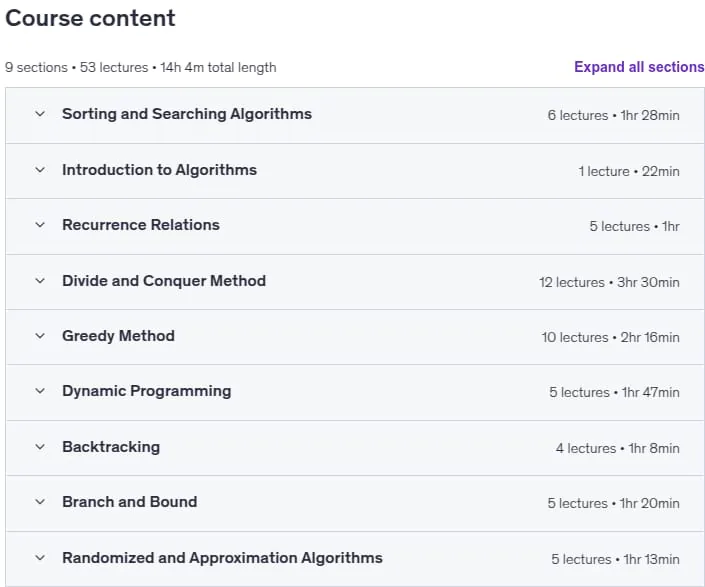Click the Backtracking section chevron
The height and width of the screenshot is (587, 705).
click(40, 447)
